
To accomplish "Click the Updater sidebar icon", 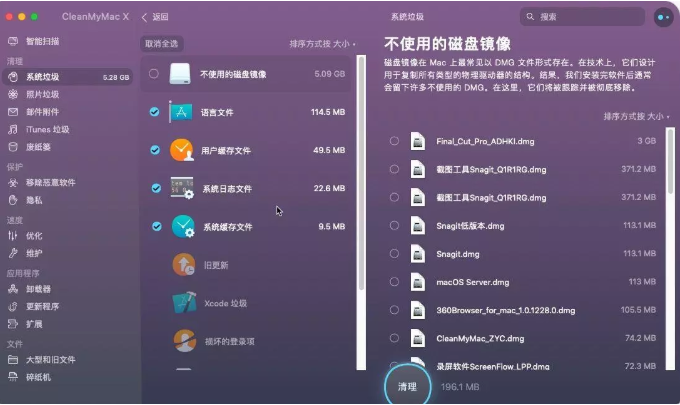I will (x=13, y=306).
